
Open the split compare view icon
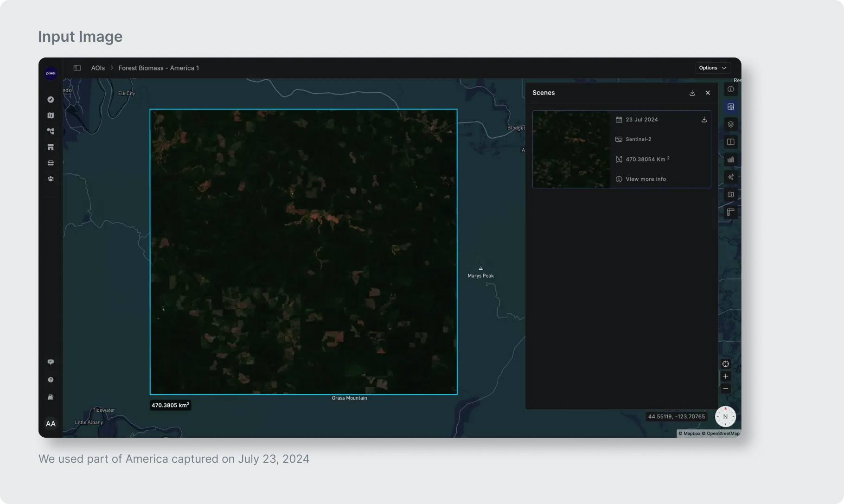(730, 142)
